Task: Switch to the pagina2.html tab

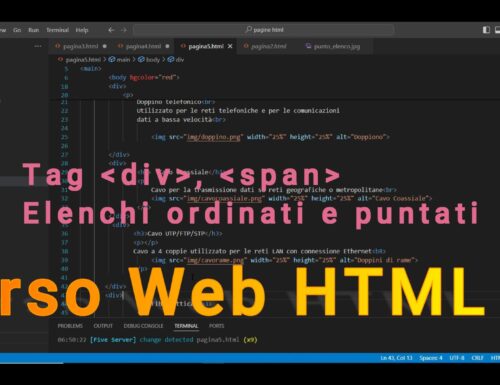Action: [268, 46]
